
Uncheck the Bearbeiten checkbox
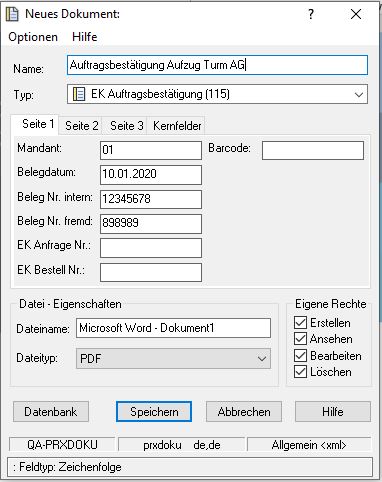click(x=300, y=356)
